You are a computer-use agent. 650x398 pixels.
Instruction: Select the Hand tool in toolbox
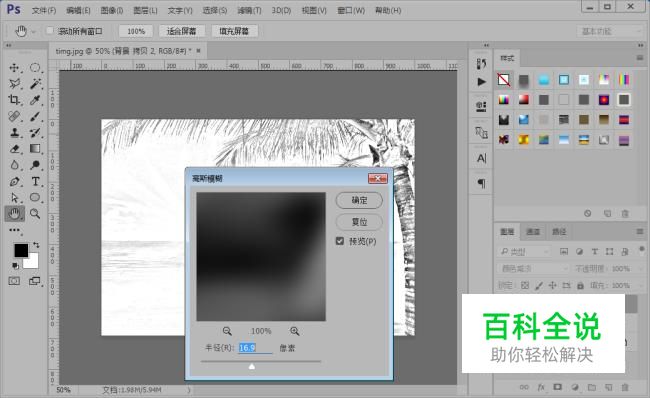[14, 214]
